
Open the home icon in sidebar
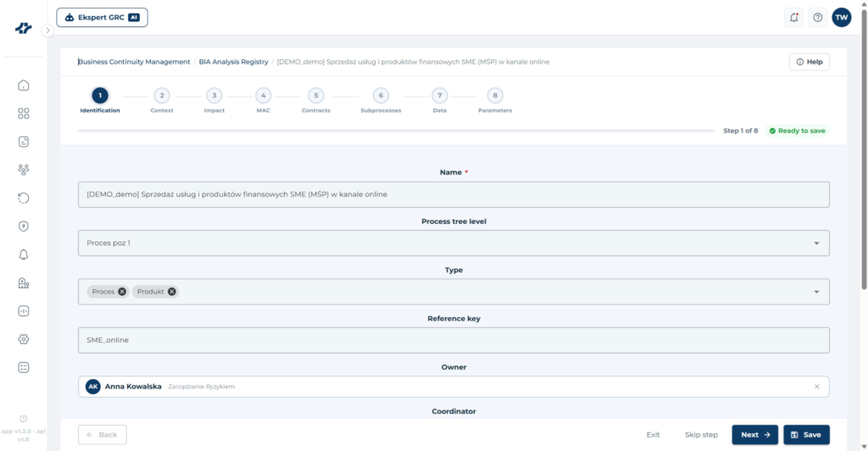point(23,86)
